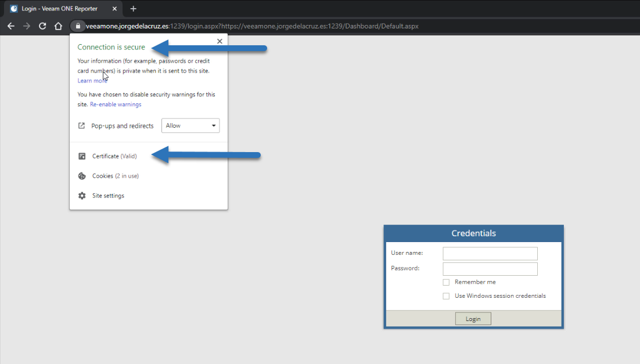Open Certificate (Valid) details
Screen dimensions: 640x364
[114, 156]
